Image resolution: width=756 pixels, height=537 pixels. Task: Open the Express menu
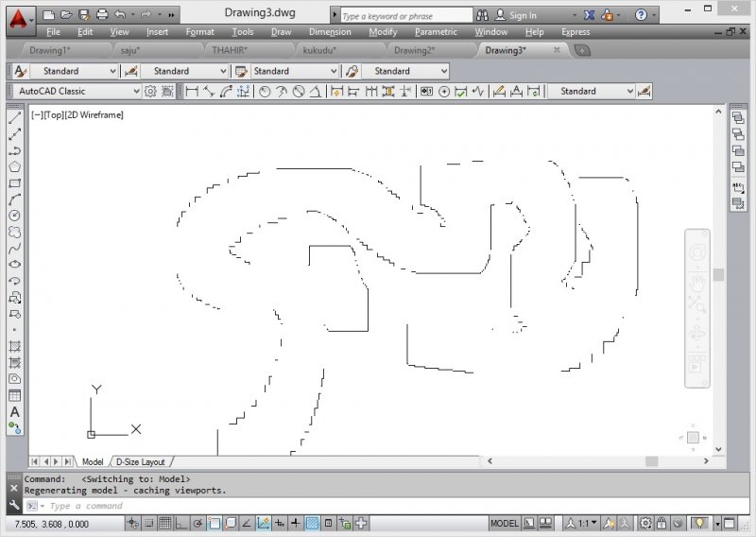[x=576, y=32]
